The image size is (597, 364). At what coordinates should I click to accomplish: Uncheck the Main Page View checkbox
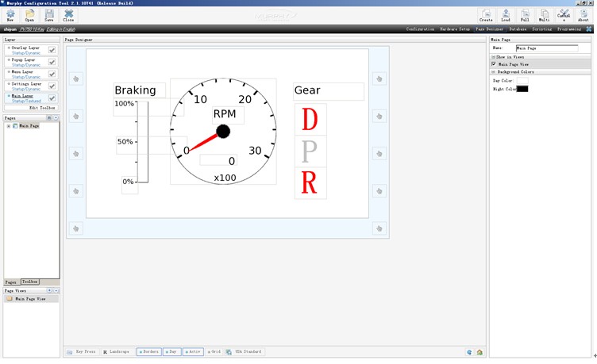[x=494, y=64]
